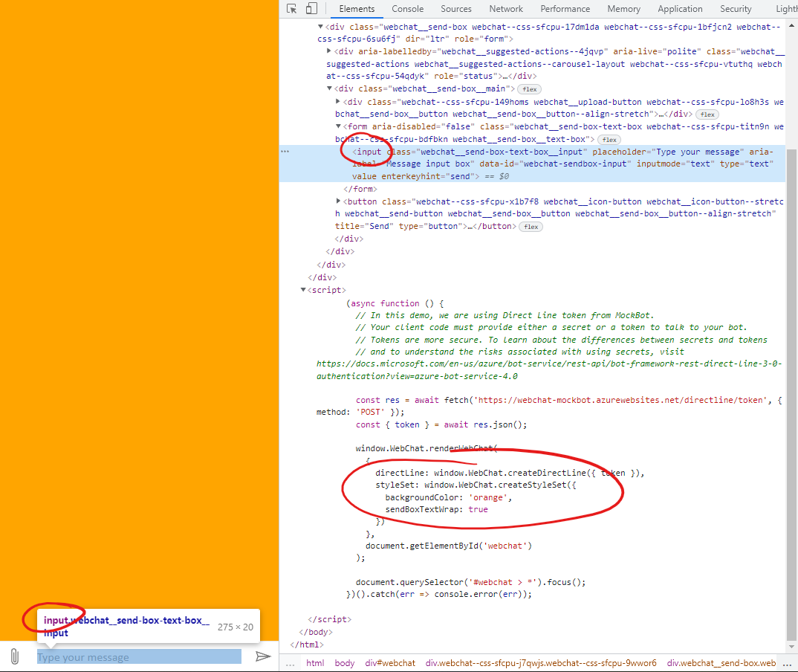
Task: Open the Performance tab
Action: click(x=565, y=9)
